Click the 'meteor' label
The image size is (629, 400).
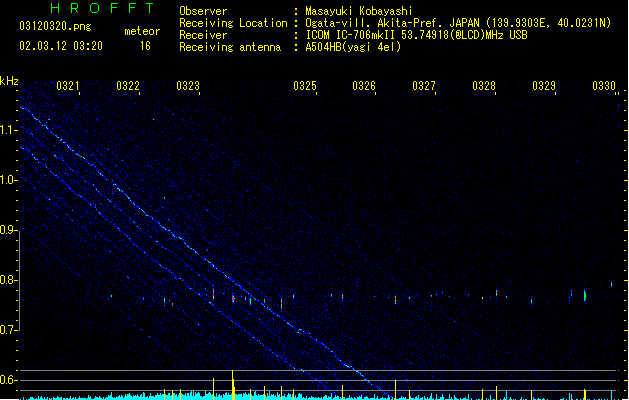pos(142,31)
